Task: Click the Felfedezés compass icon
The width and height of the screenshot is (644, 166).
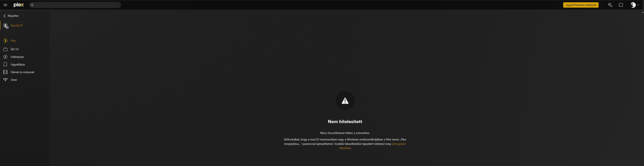Action: (x=5, y=57)
